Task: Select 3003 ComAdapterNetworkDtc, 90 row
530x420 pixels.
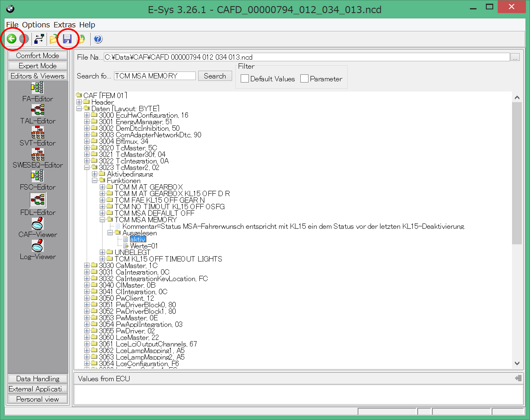Action: 150,135
